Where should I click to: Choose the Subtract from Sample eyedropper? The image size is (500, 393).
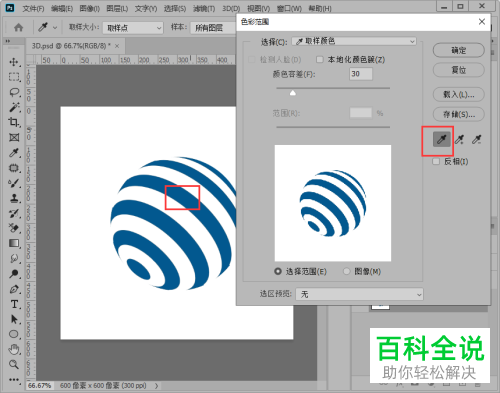click(x=477, y=139)
